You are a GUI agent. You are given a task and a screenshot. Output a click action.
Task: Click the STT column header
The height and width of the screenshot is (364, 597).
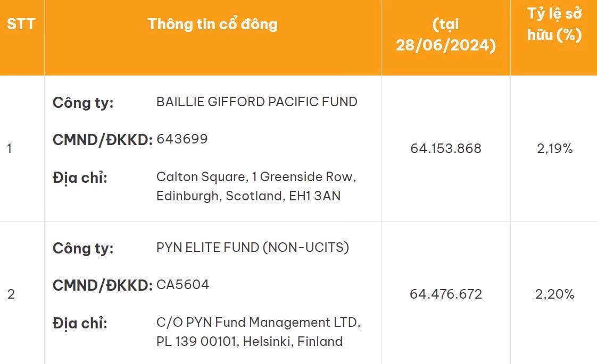pyautogui.click(x=21, y=24)
